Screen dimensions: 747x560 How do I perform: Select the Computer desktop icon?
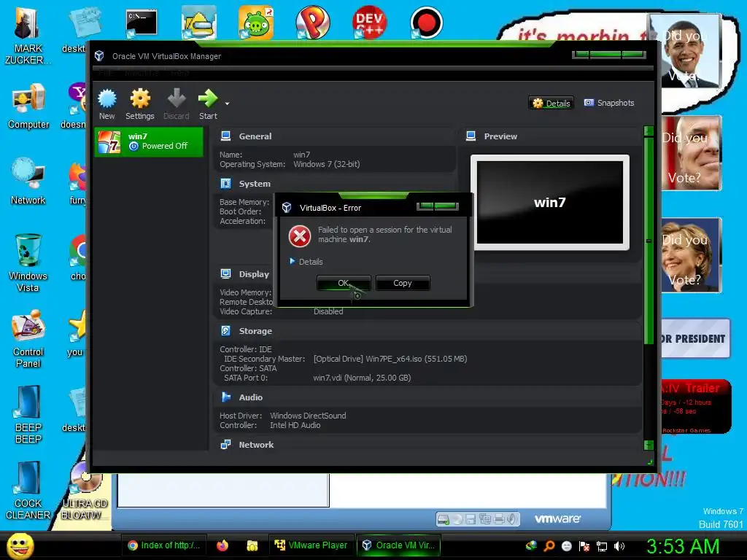click(28, 106)
